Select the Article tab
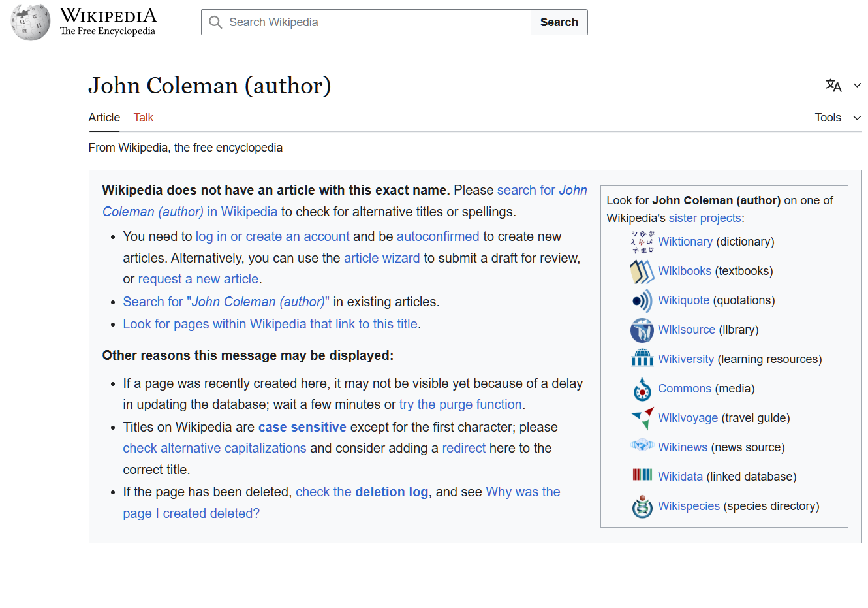Viewport: 868px width, 608px height. point(104,118)
